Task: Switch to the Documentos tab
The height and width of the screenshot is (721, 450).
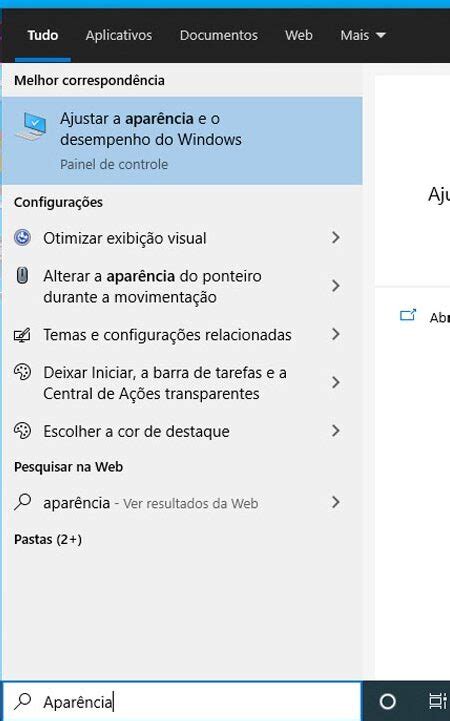Action: click(x=219, y=35)
